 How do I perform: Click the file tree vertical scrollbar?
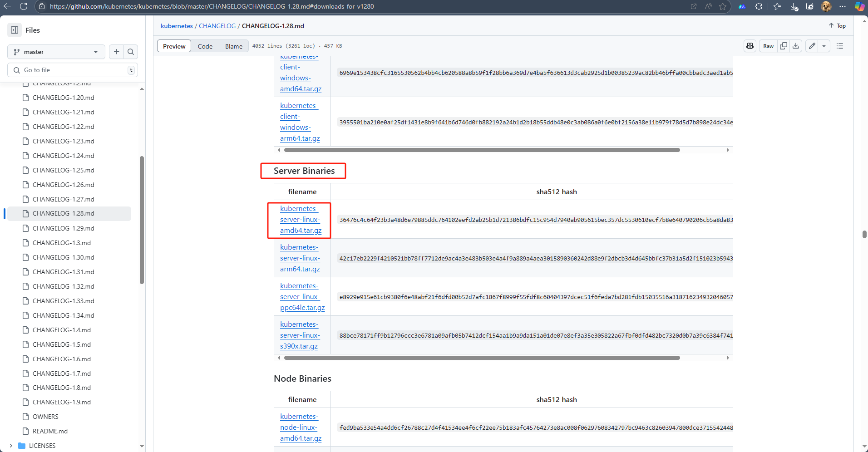(x=142, y=220)
